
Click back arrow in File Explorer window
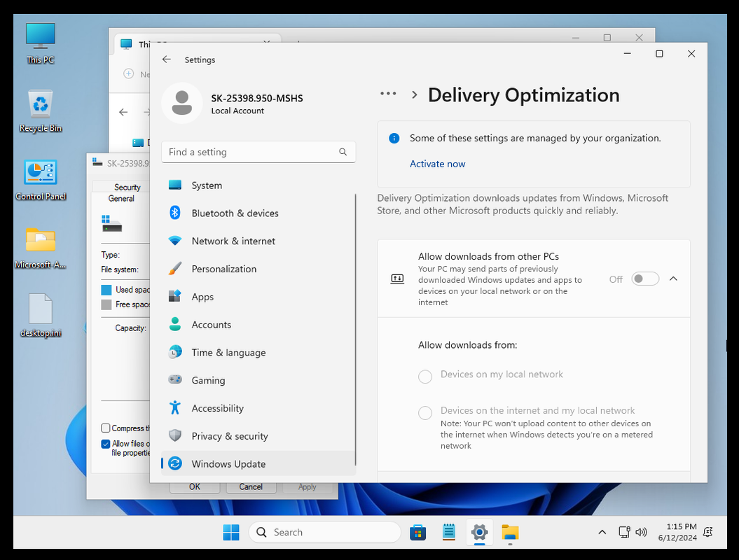coord(123,112)
